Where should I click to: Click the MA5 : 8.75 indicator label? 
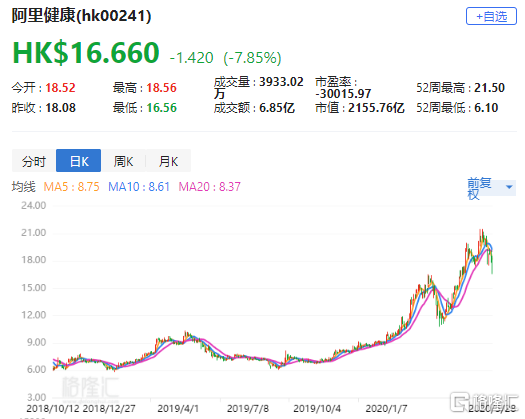tap(71, 187)
